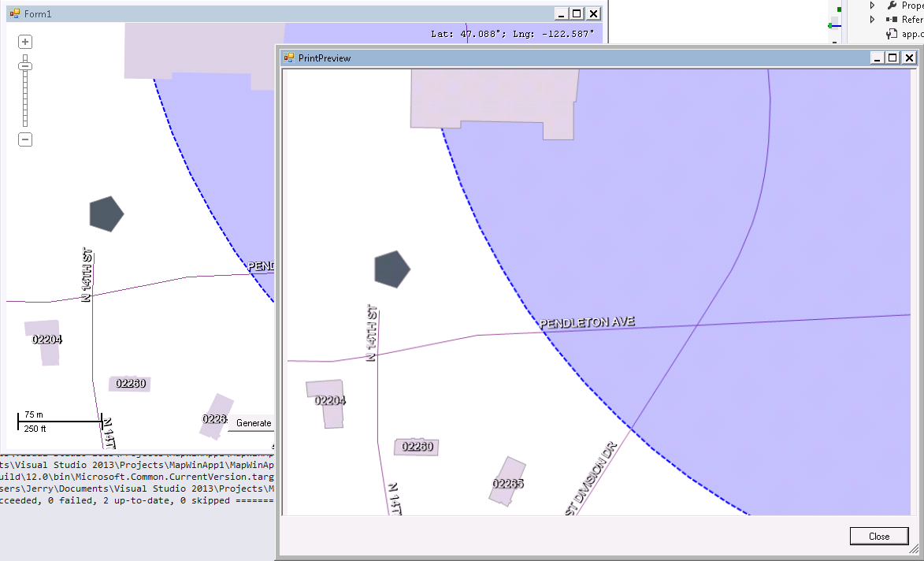Expand the Properties node in Solution Explorer
Screen dimensions: 924x561
[x=874, y=6]
